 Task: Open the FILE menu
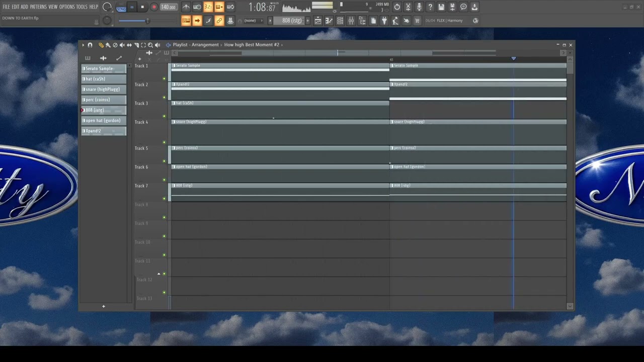6,7
